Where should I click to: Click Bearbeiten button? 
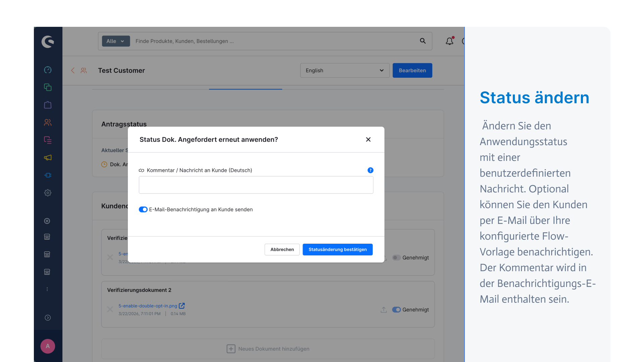(x=412, y=70)
